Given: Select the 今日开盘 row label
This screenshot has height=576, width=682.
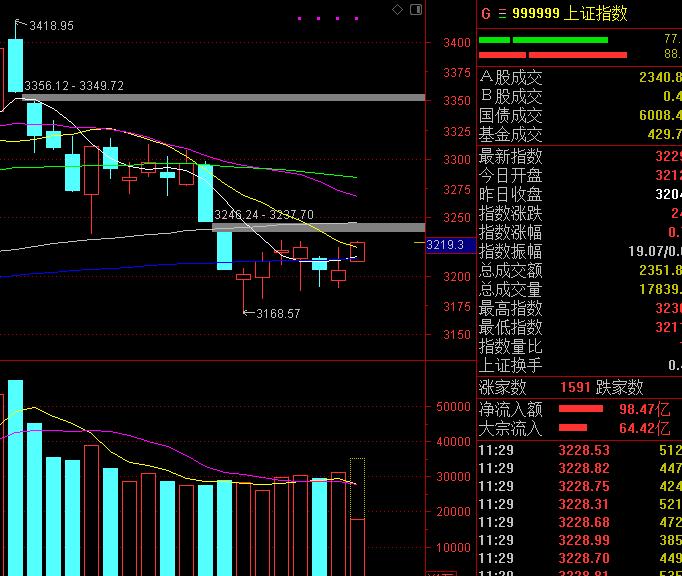Looking at the screenshot, I should [511, 175].
